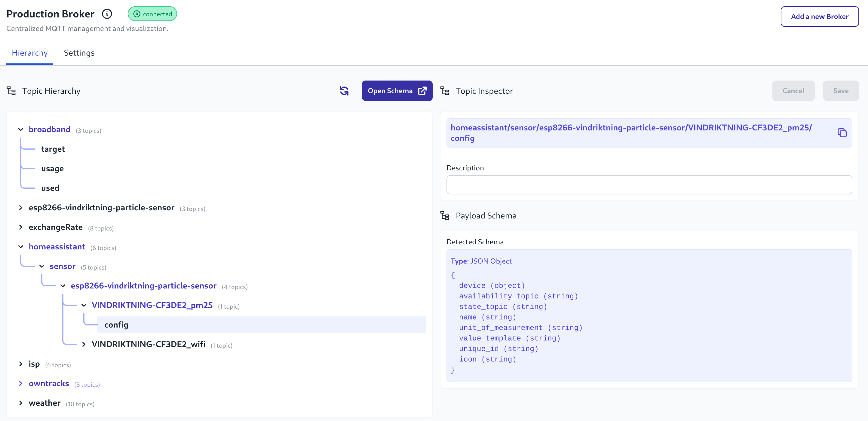Copy the topic path using the copy icon
868x421 pixels.
pos(842,133)
